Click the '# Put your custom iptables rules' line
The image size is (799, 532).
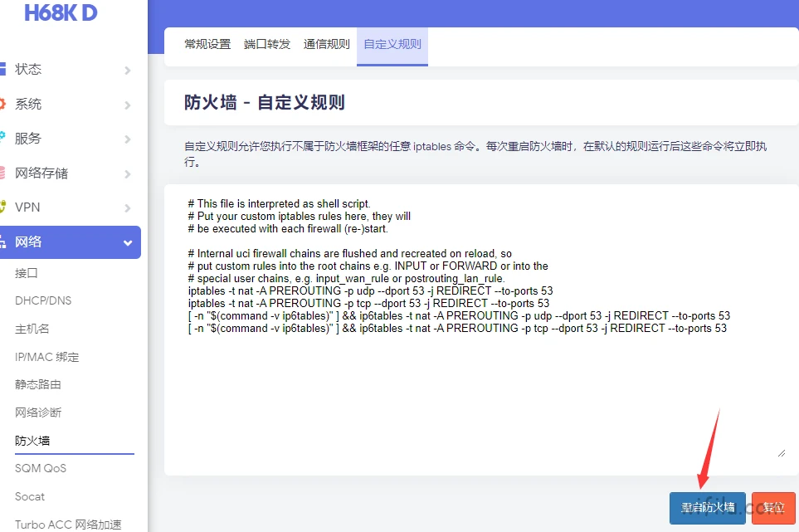[x=300, y=216]
